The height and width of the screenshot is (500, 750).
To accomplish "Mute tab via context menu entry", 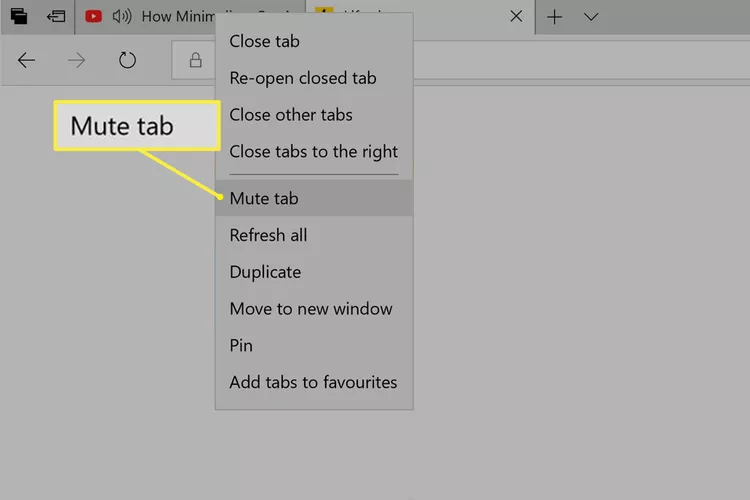I will [264, 198].
